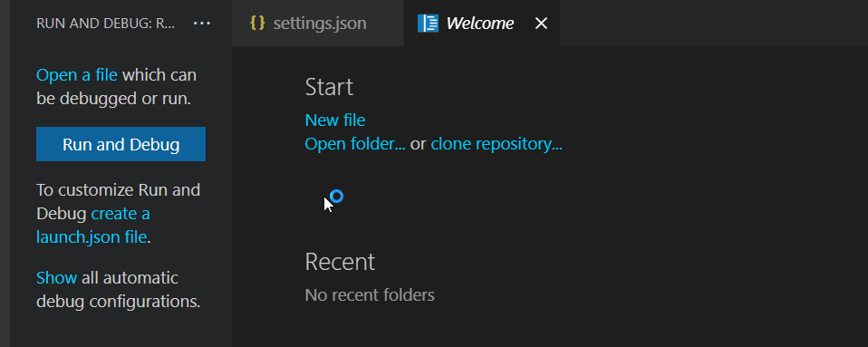This screenshot has height=347, width=868.
Task: Click the Open folder... link
Action: [x=355, y=144]
